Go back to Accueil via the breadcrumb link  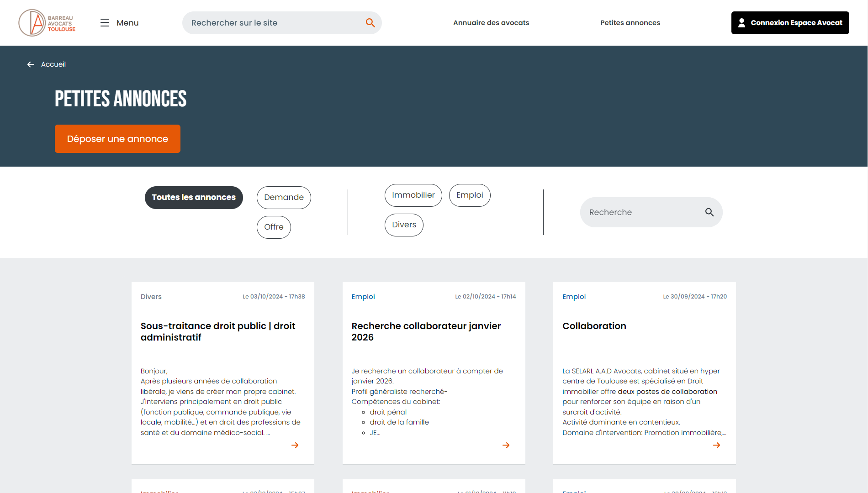click(53, 64)
